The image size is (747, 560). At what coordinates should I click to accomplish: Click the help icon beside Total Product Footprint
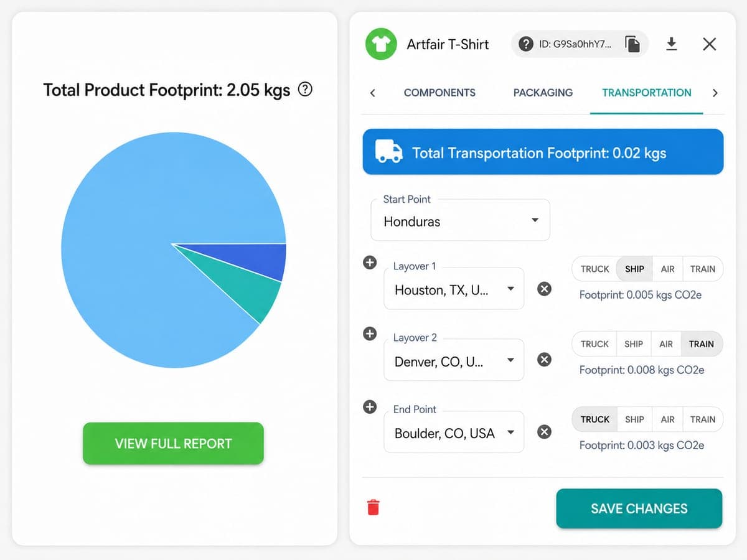[x=305, y=90]
